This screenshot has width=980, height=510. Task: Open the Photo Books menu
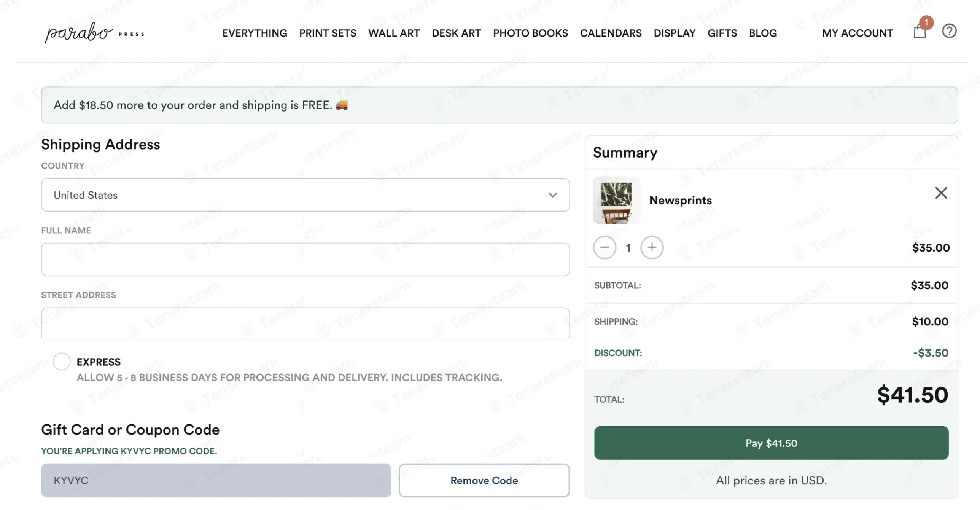tap(530, 33)
